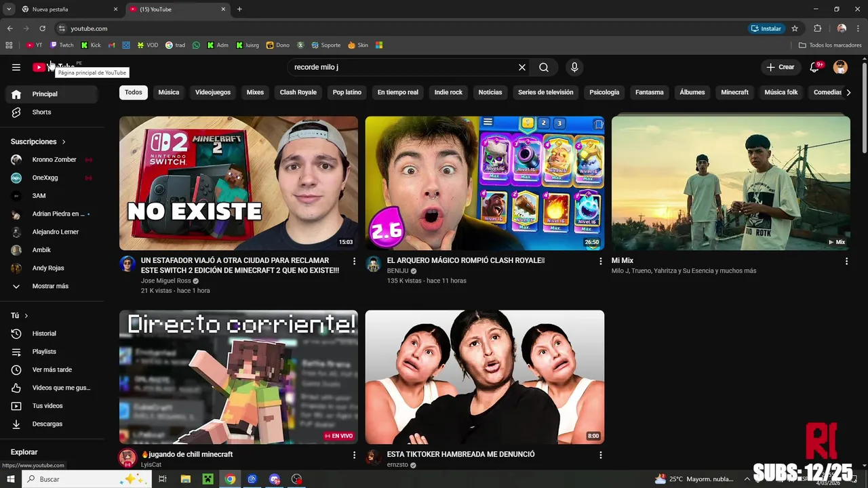
Task: Open the Kronno Zomber channel subscription
Action: coord(52,159)
